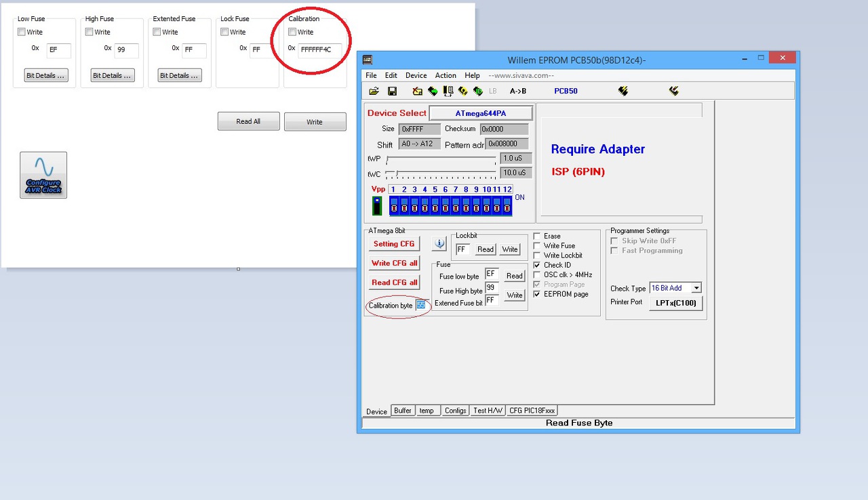Image resolution: width=868 pixels, height=500 pixels.
Task: Uncheck the EEPROM page checkbox
Action: (537, 294)
